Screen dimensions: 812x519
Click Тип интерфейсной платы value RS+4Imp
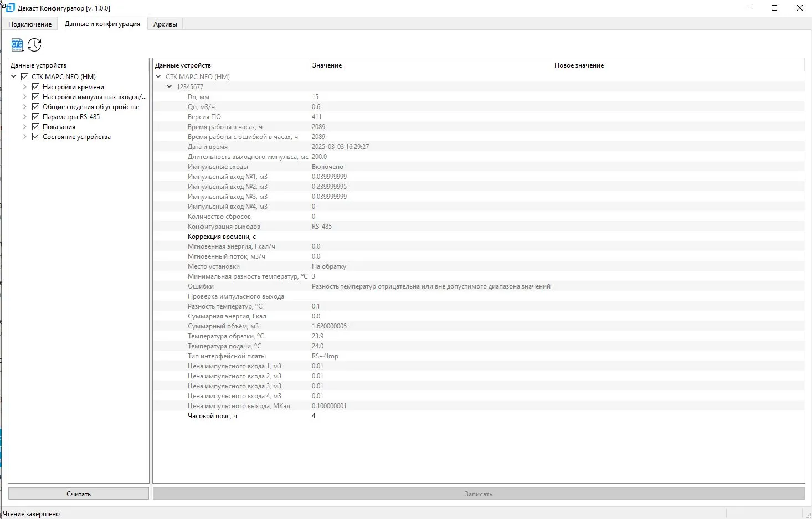point(325,356)
